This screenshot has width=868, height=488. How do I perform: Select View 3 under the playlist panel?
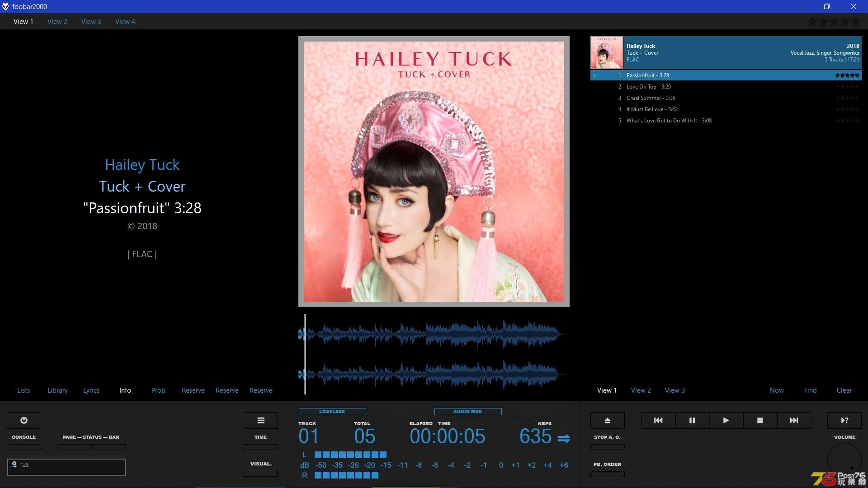click(675, 390)
